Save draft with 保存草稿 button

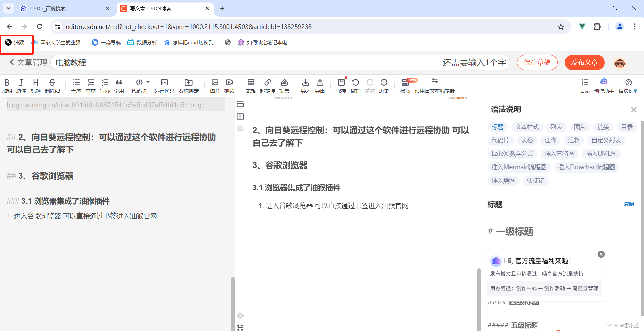(x=537, y=63)
